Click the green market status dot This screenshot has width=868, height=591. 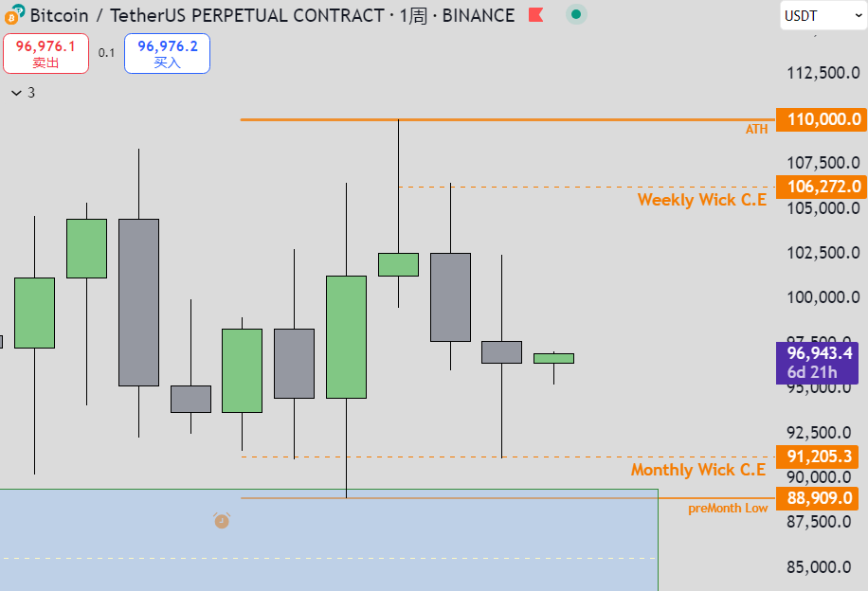tap(575, 14)
